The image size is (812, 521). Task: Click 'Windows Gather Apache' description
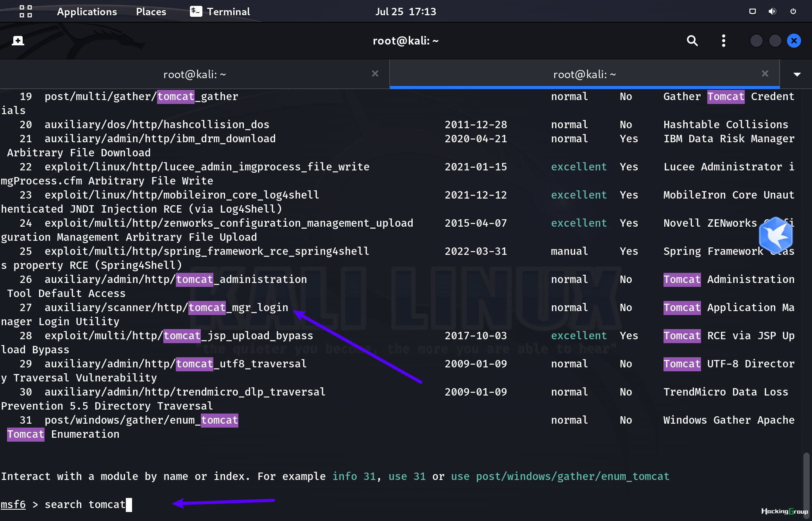point(729,420)
